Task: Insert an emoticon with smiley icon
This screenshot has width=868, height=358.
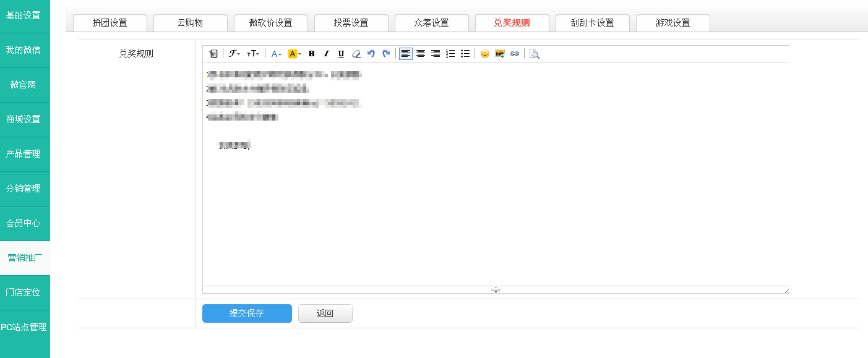Action: click(x=484, y=54)
